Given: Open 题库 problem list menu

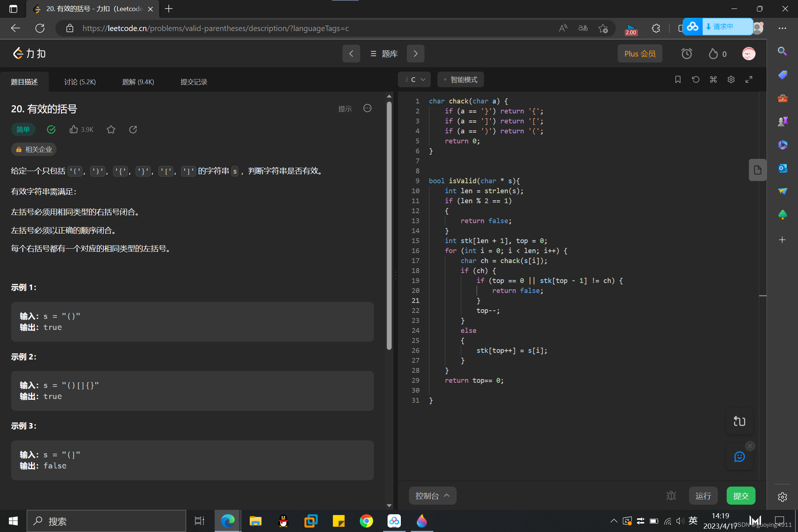Looking at the screenshot, I should [x=383, y=54].
